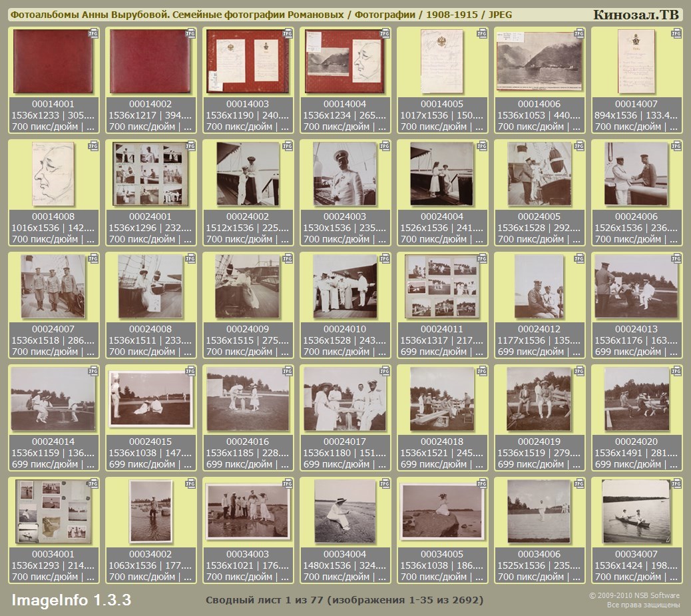Open the woman sitting on shore thumbnail 00034004
691x616 pixels.
pyautogui.click(x=345, y=511)
